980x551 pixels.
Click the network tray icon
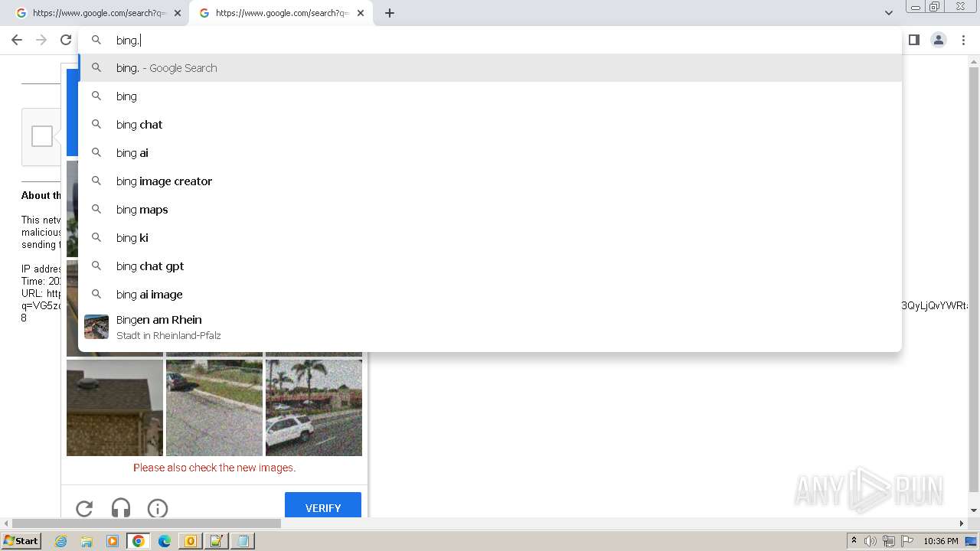coord(889,541)
